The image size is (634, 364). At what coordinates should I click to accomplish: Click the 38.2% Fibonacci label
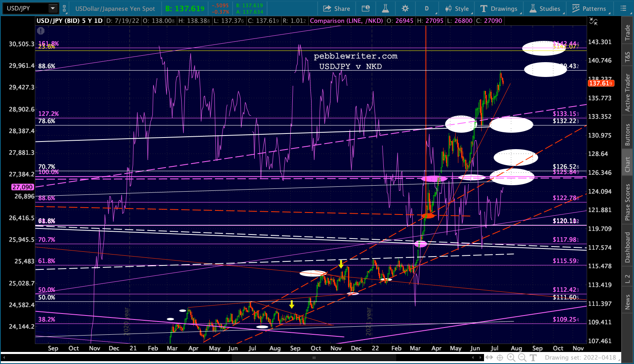[47, 320]
